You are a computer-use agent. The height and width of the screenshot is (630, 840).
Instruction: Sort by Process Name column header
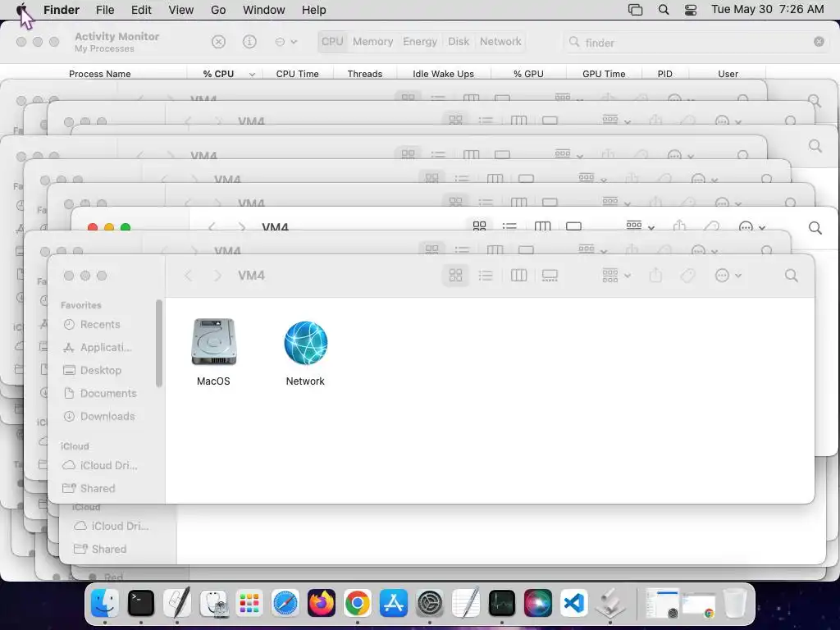(99, 74)
